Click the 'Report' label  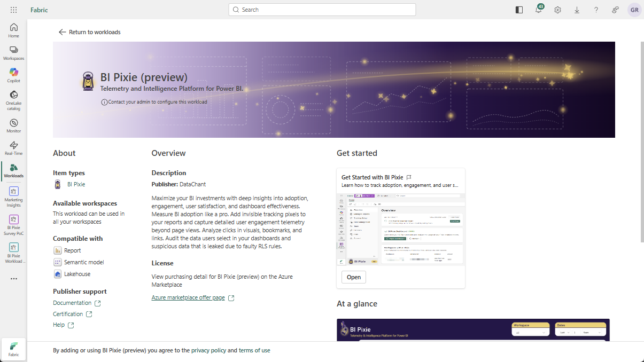click(x=73, y=250)
